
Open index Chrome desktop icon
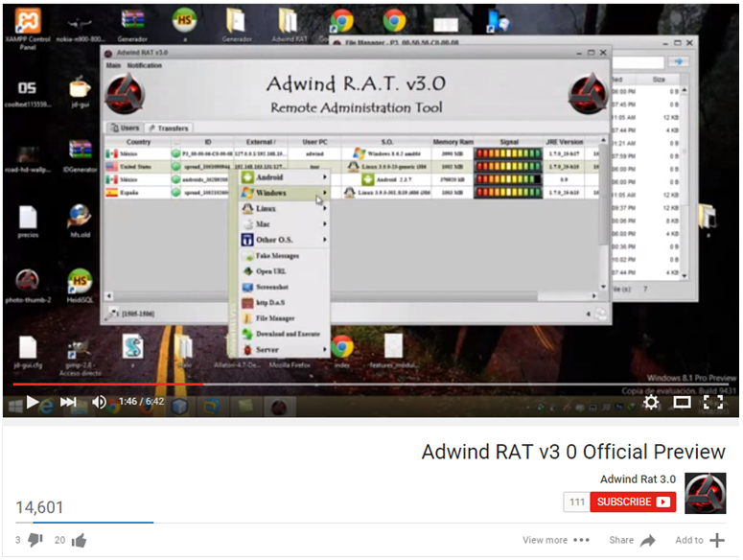click(342, 351)
